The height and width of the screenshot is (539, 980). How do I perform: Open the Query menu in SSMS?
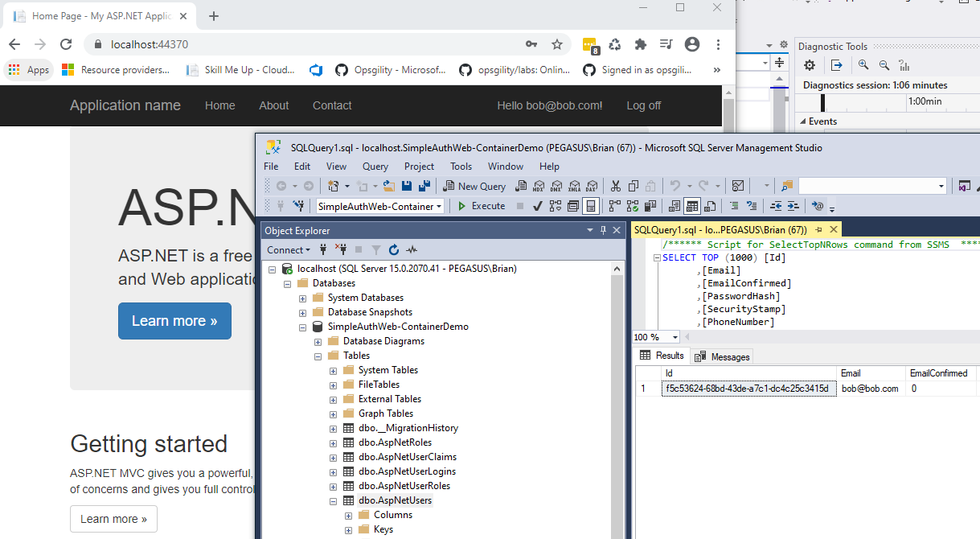pyautogui.click(x=375, y=167)
